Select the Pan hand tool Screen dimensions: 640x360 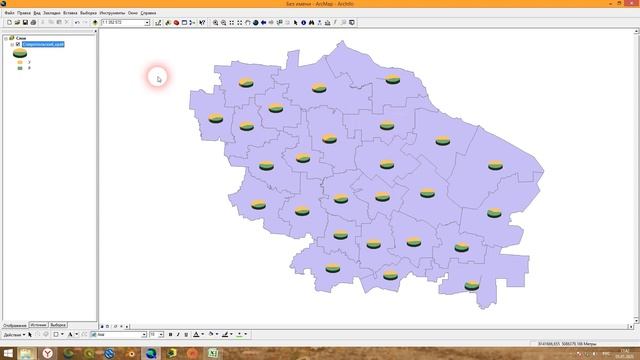tap(247, 23)
